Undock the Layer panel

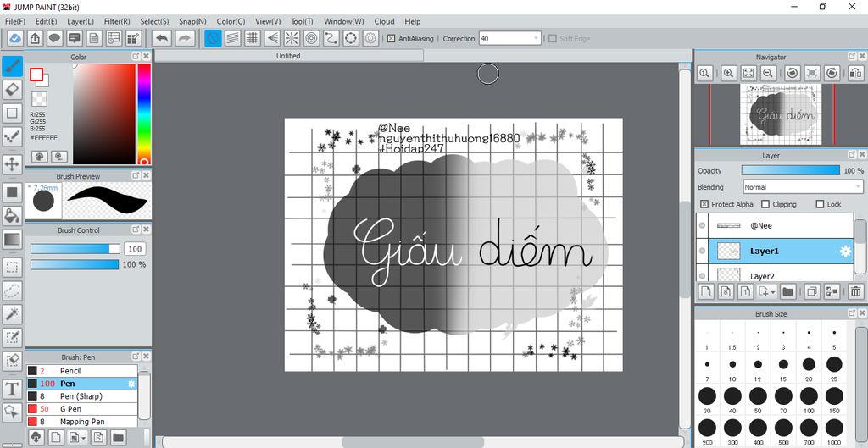click(851, 155)
